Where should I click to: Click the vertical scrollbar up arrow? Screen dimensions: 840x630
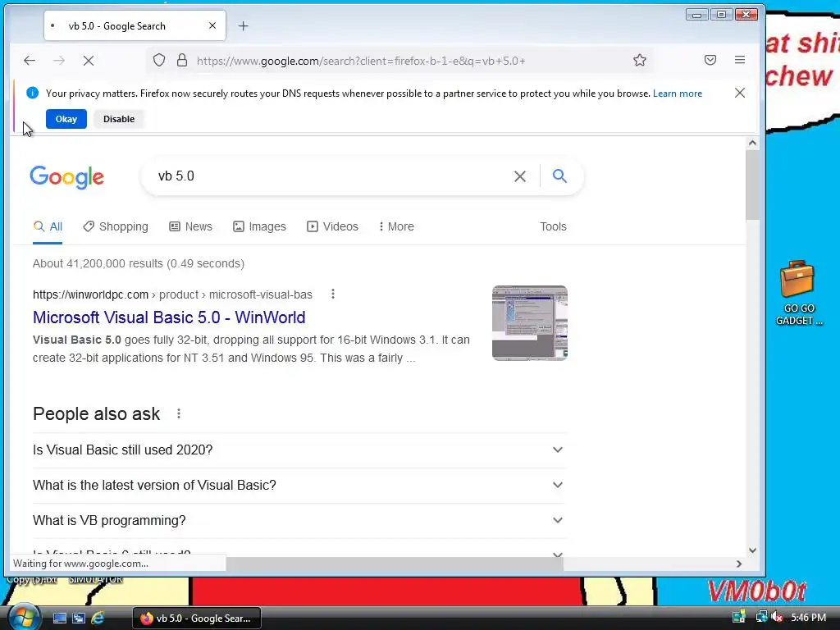(752, 143)
